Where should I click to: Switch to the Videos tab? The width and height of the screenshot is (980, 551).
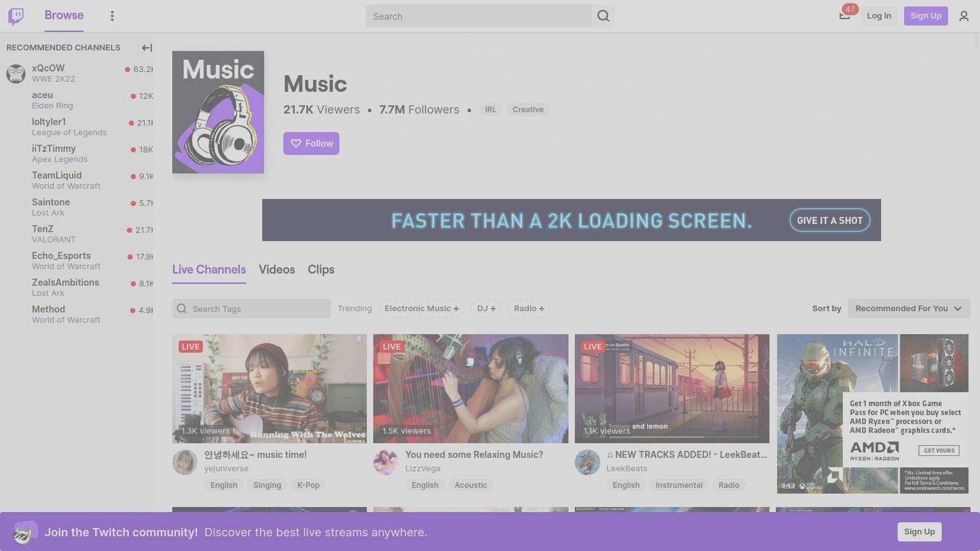(277, 270)
